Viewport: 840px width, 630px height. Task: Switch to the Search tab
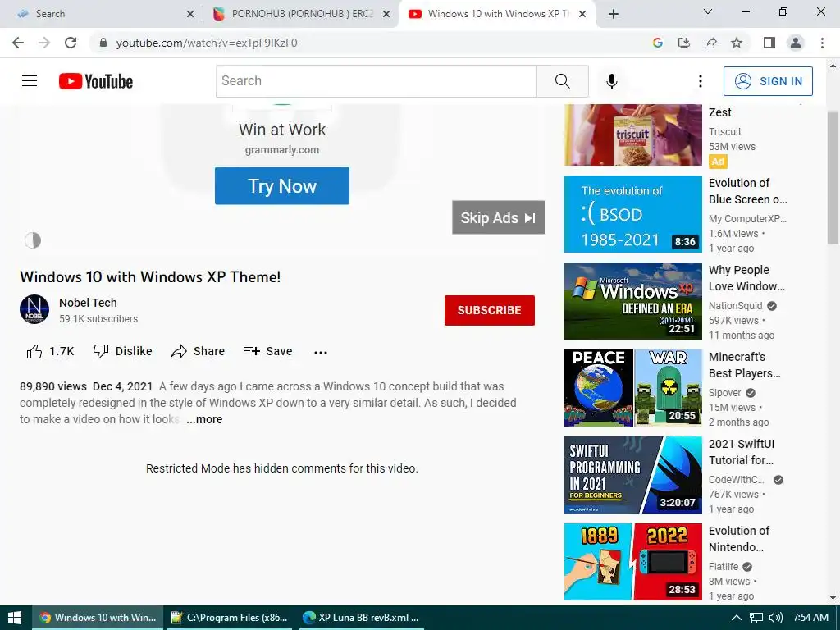pyautogui.click(x=102, y=14)
